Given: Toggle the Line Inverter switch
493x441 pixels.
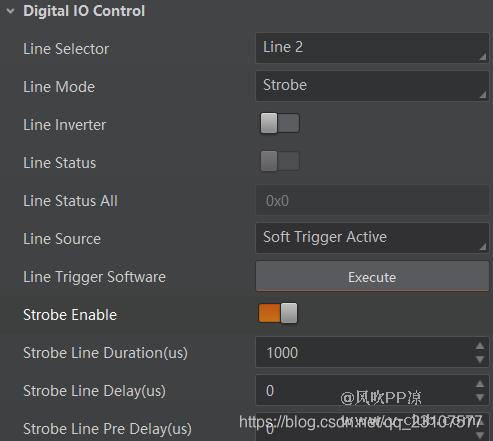Looking at the screenshot, I should pyautogui.click(x=280, y=123).
